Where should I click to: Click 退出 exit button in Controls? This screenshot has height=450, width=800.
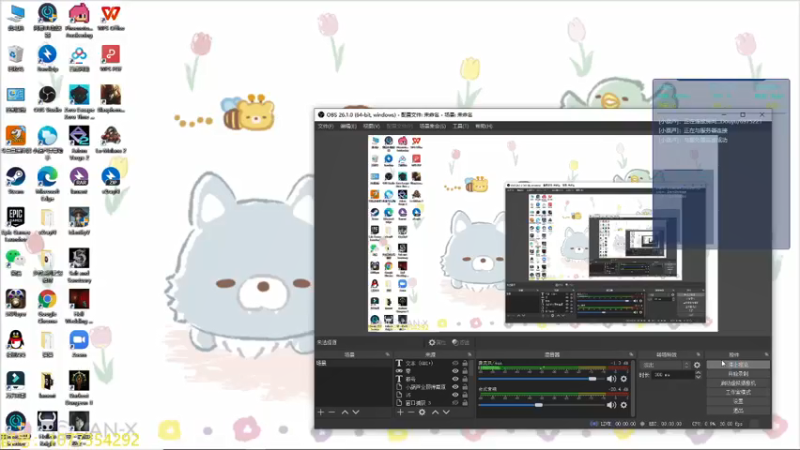(x=738, y=410)
